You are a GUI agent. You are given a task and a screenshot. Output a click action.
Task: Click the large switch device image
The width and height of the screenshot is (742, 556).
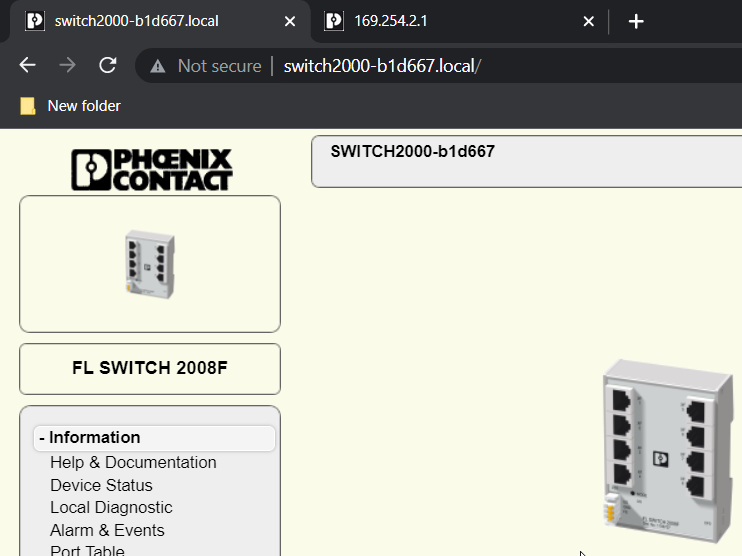(668, 450)
